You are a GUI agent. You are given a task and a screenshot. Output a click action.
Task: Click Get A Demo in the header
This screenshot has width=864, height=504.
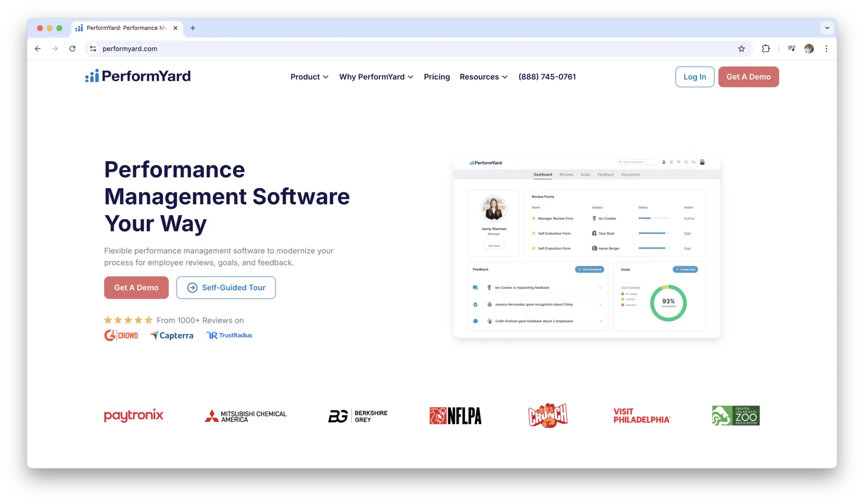coord(748,77)
